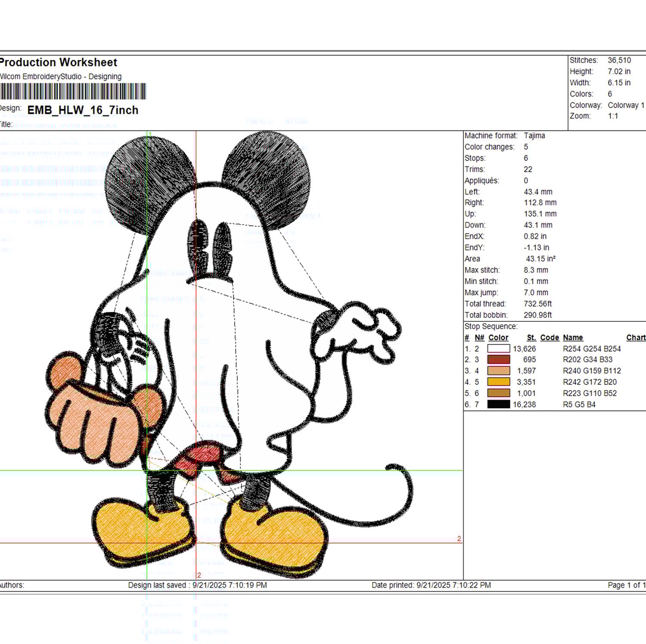Viewport: 646px width, 644px height.
Task: Select the "Chart" column header
Action: click(x=636, y=338)
